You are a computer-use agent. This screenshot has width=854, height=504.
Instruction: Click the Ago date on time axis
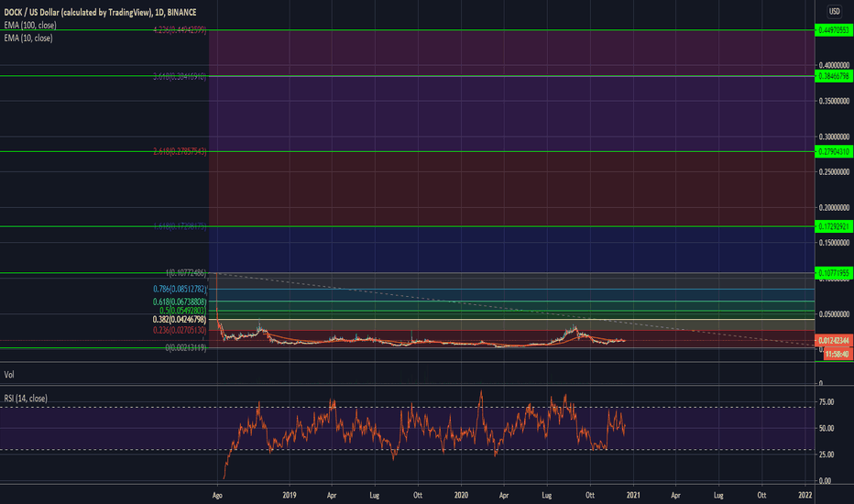217,495
